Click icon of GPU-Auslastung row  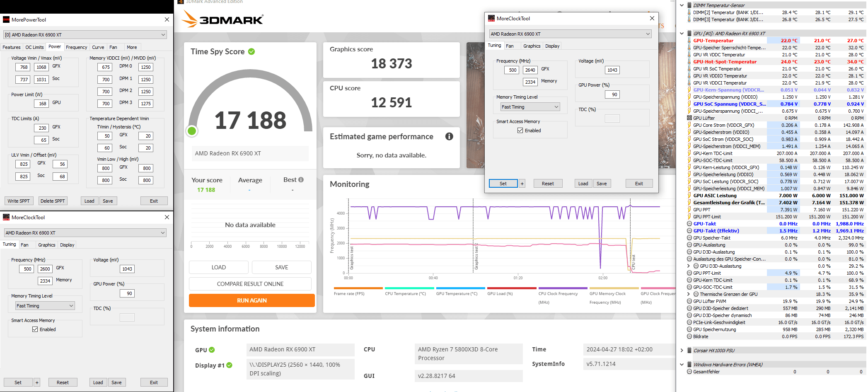click(x=689, y=245)
